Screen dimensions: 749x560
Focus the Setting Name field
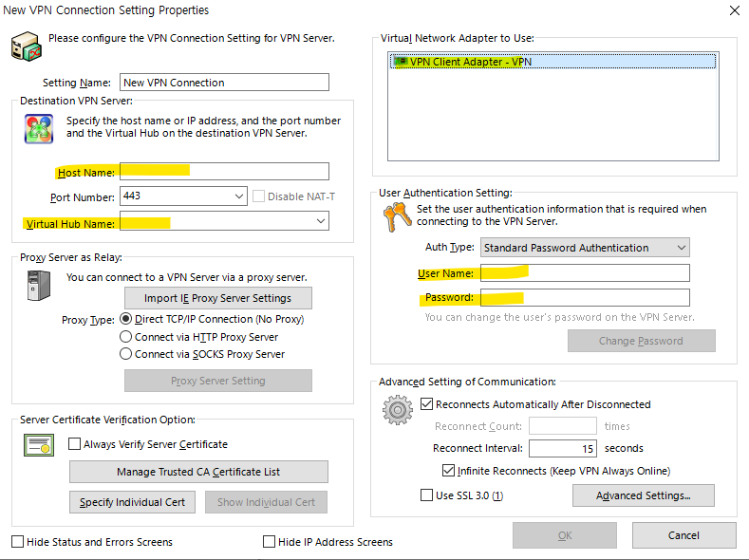pyautogui.click(x=224, y=83)
